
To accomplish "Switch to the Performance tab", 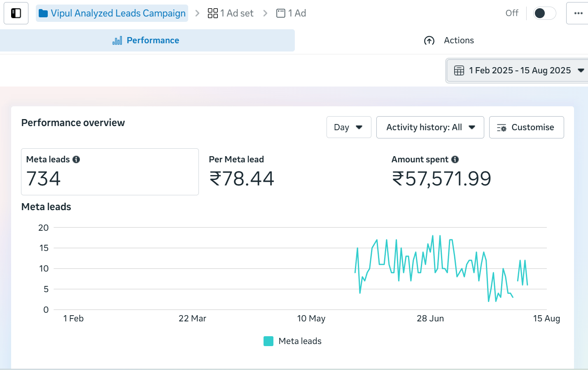I will pos(147,40).
